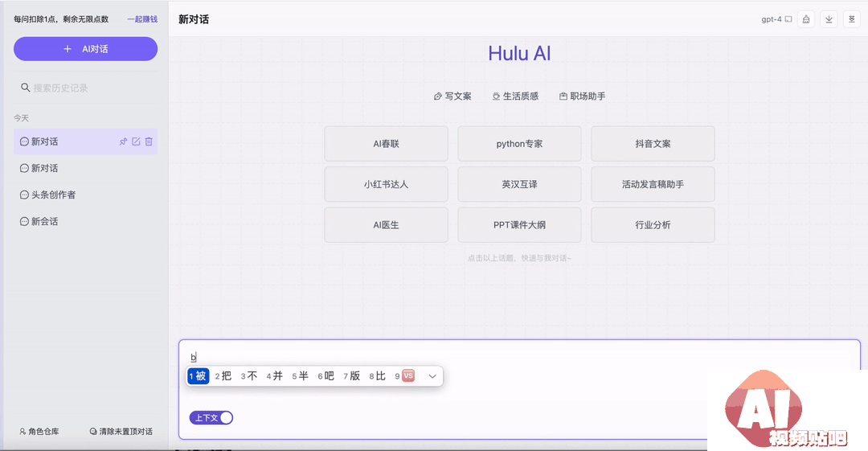Pin the selected 新对话 conversation
868x451 pixels.
pos(124,141)
